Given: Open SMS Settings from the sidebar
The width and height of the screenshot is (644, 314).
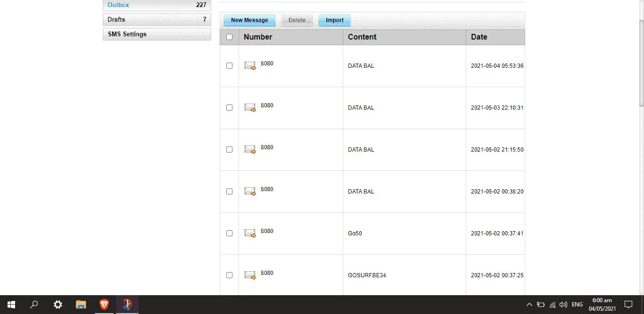Looking at the screenshot, I should coord(157,34).
